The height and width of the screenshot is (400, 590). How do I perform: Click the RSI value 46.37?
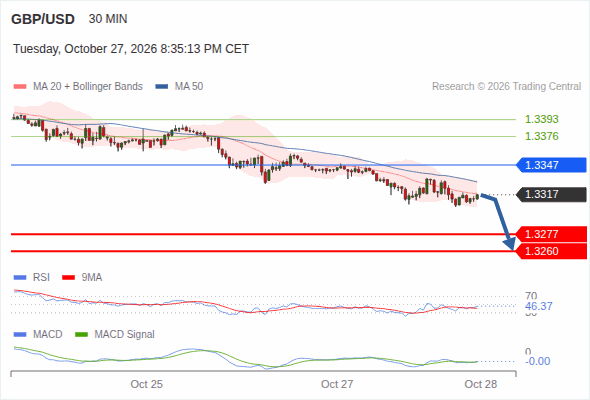point(539,306)
